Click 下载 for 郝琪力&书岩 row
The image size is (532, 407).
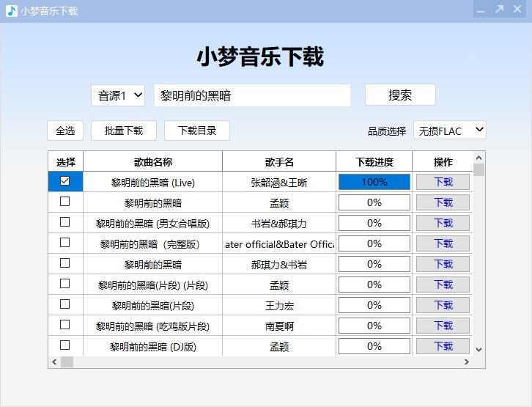click(443, 264)
